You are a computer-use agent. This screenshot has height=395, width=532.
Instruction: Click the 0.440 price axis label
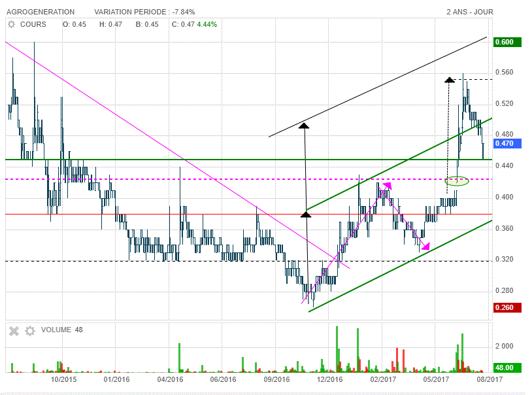point(505,165)
